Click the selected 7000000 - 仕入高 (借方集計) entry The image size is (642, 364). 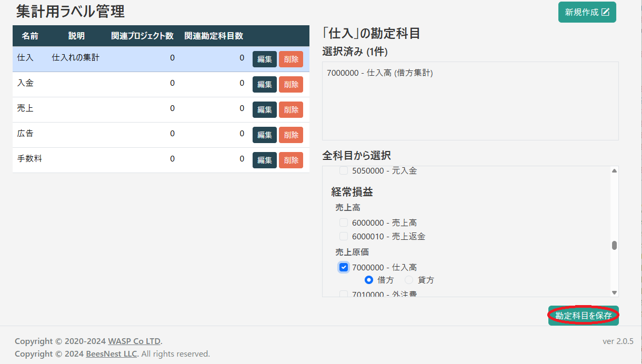point(379,74)
